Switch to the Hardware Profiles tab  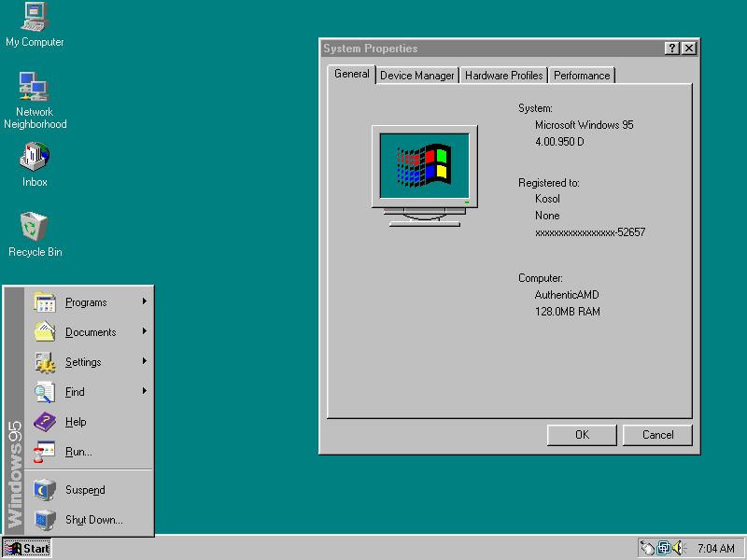pos(504,76)
